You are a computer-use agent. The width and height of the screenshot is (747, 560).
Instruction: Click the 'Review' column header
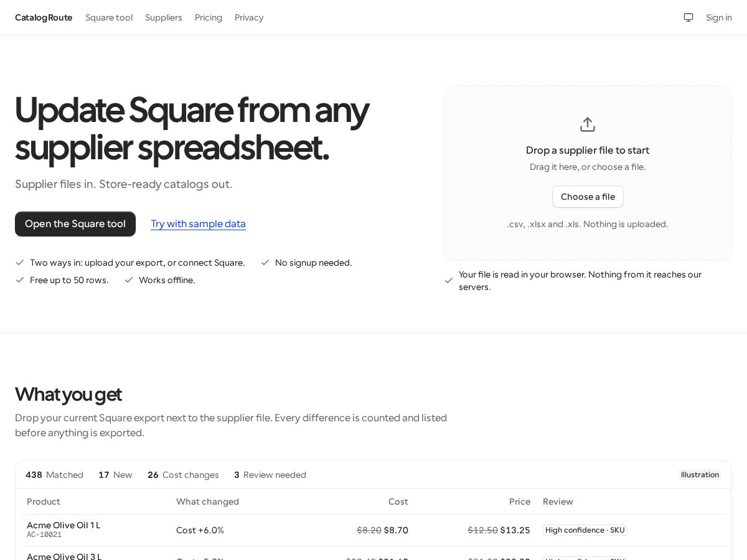click(558, 502)
